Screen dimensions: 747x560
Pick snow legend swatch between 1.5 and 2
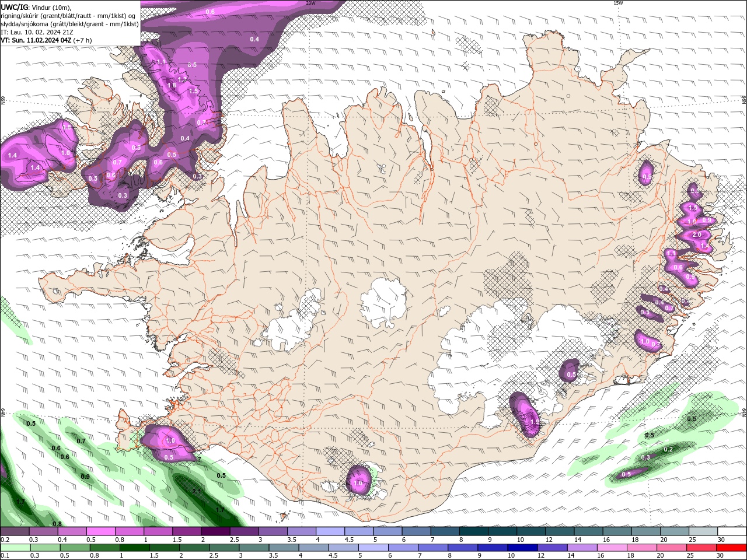coord(186,531)
